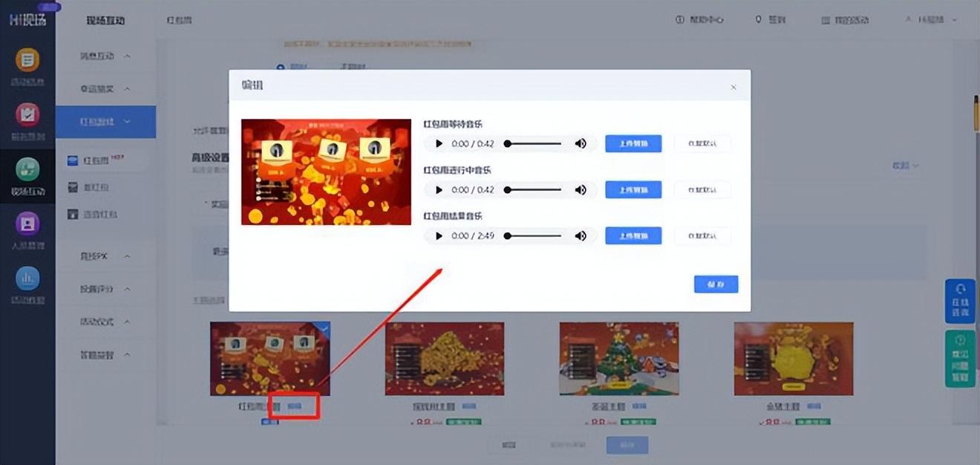Click the blue upload button for first track
The width and height of the screenshot is (980, 465).
[633, 143]
